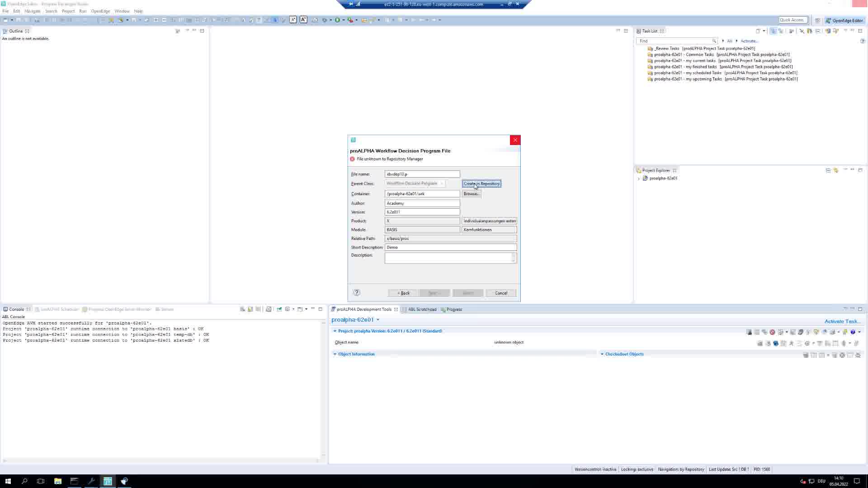Toggle Task List categorized presentation icon

pyautogui.click(x=773, y=31)
